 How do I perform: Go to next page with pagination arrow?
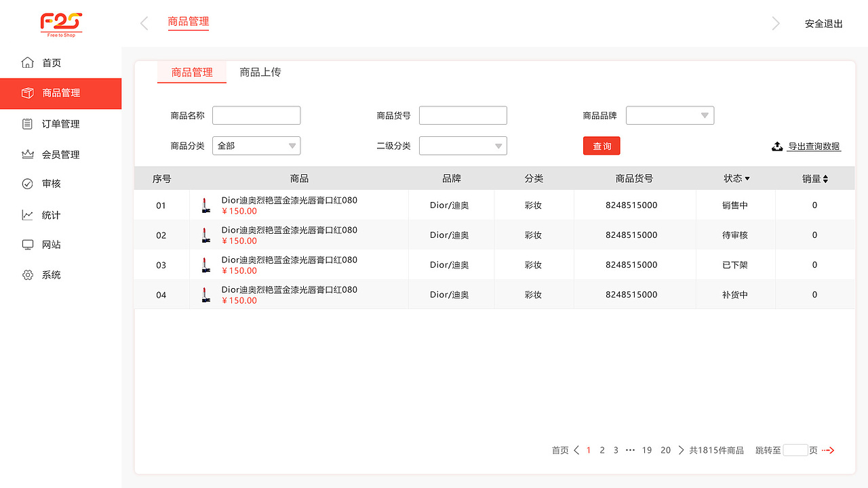[681, 450]
